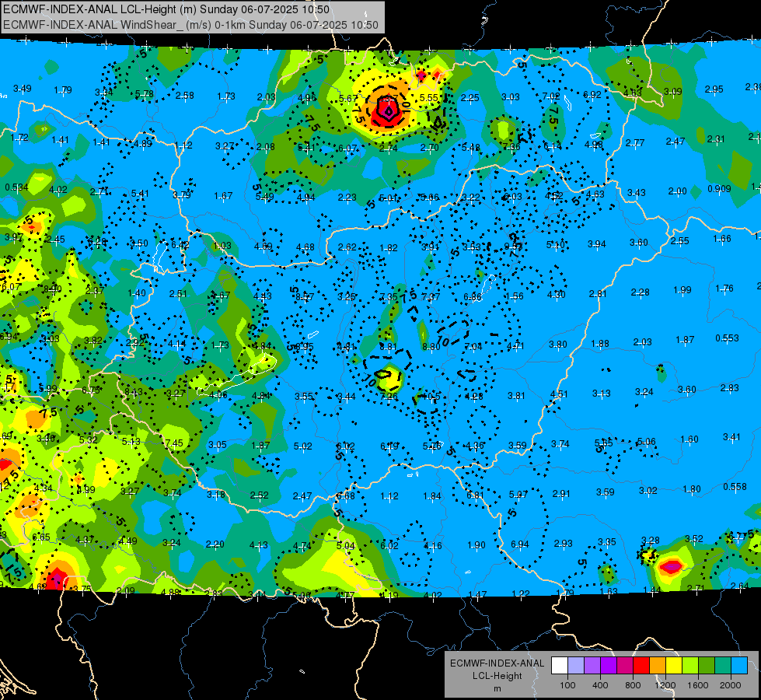This screenshot has height=700, width=761.
Task: Select the sky blue legend swatch
Action: pos(738,666)
